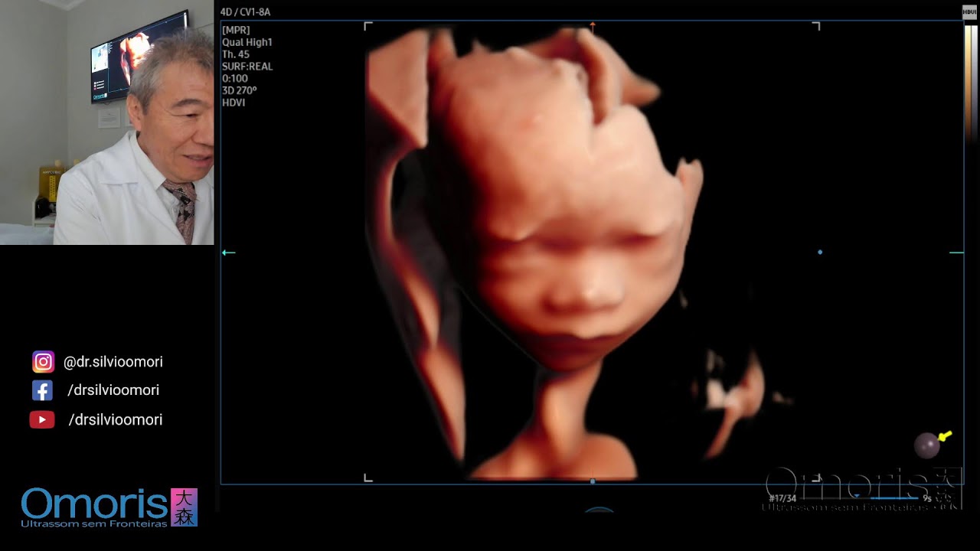980x551 pixels.
Task: Click the brightness color scale bar
Action: point(970,84)
